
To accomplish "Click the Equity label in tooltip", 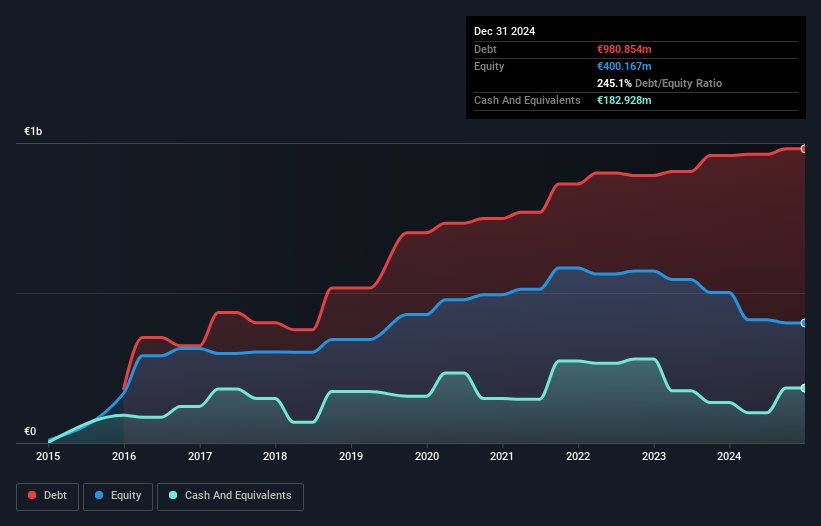I will 489,66.
